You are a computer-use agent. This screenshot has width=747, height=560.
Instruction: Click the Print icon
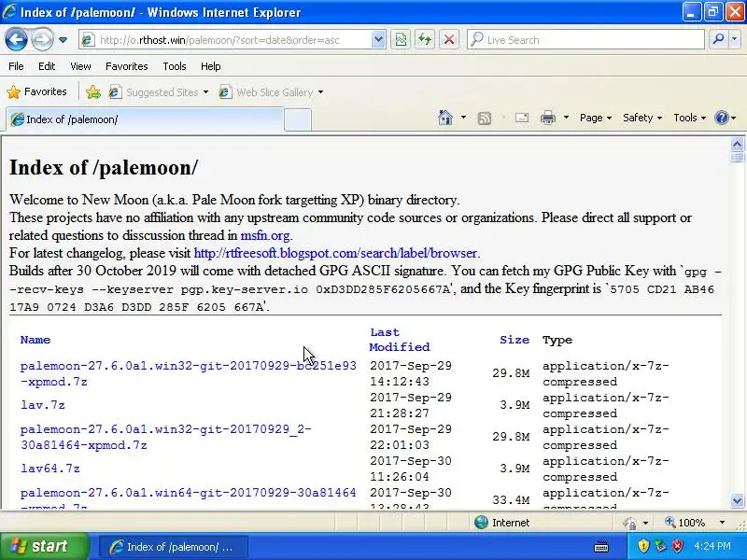548,118
